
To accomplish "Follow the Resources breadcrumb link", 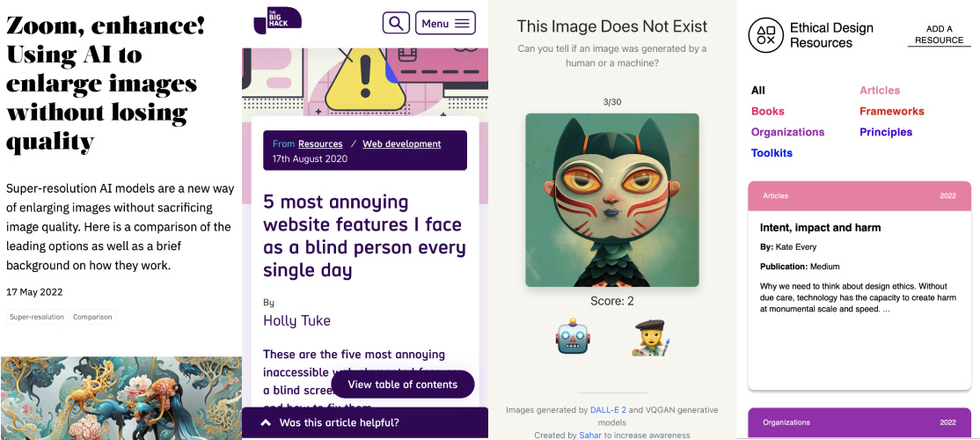I will (320, 143).
